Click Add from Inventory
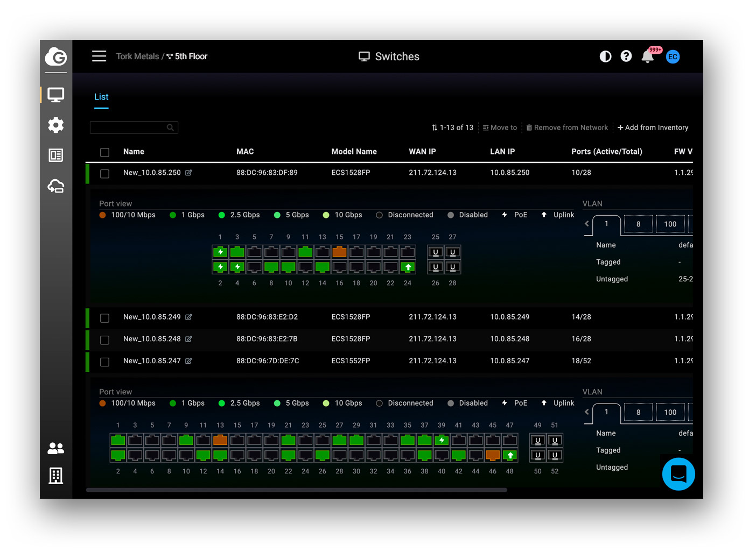 coord(653,128)
